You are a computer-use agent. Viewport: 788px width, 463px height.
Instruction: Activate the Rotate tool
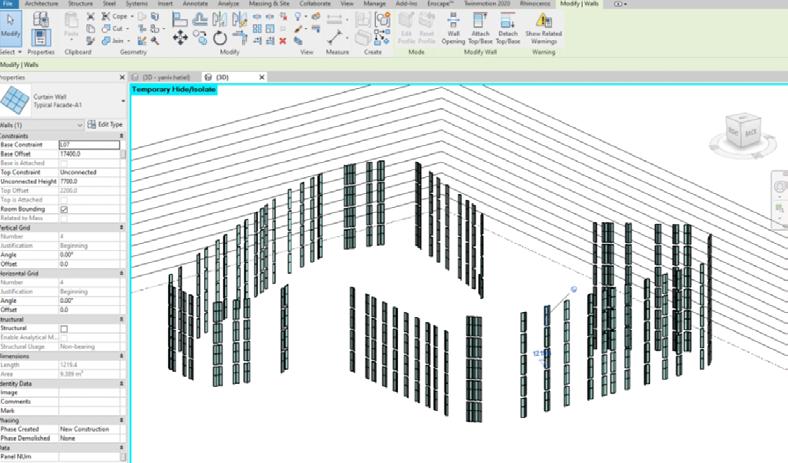(220, 38)
